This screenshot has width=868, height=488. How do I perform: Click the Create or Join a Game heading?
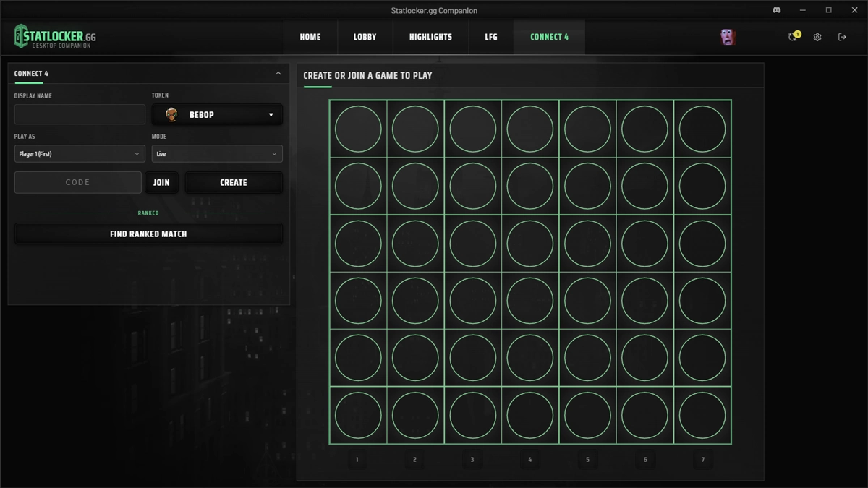(367, 75)
